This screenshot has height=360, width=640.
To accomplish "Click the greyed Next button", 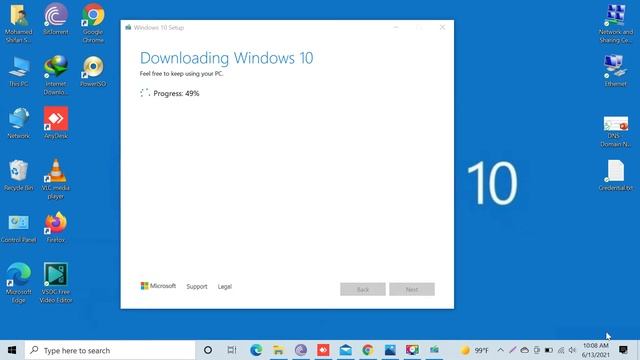I will [x=412, y=289].
